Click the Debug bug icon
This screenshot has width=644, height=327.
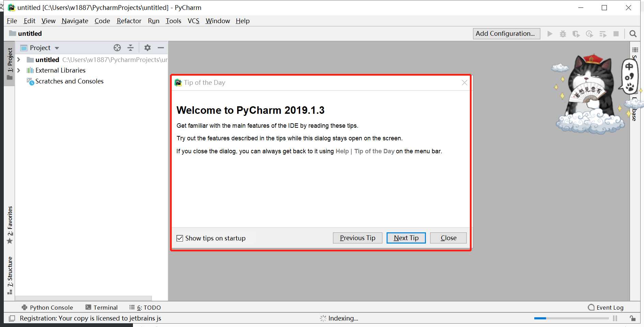(x=563, y=34)
